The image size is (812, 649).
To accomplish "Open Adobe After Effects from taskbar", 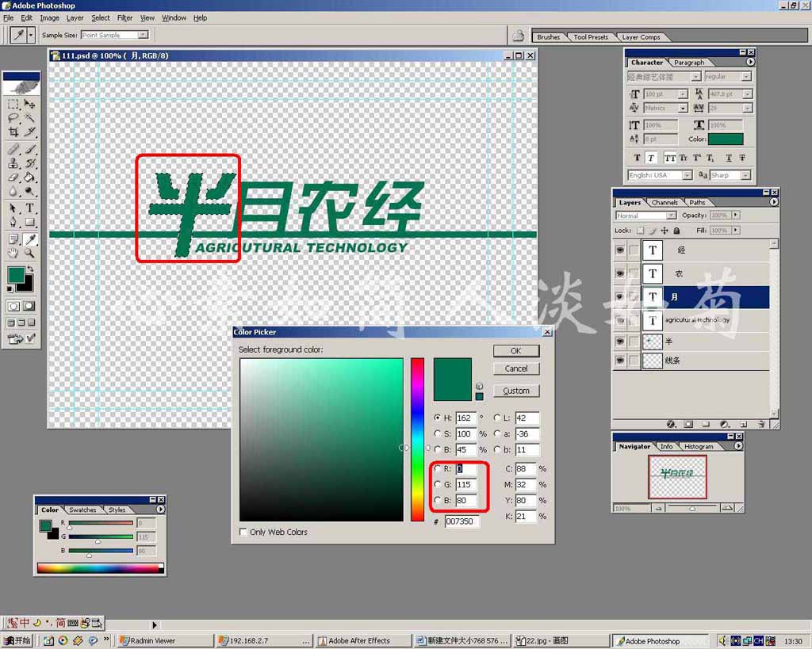I will point(362,641).
